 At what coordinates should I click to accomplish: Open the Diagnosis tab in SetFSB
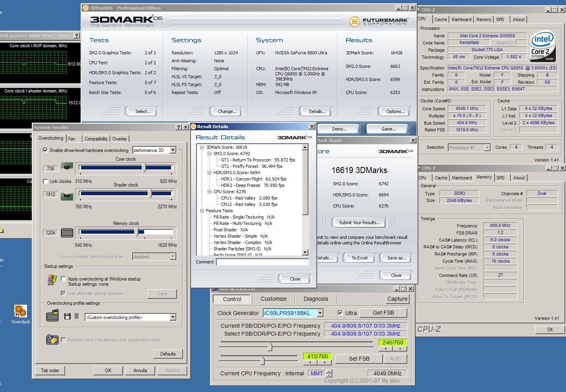pos(316,299)
